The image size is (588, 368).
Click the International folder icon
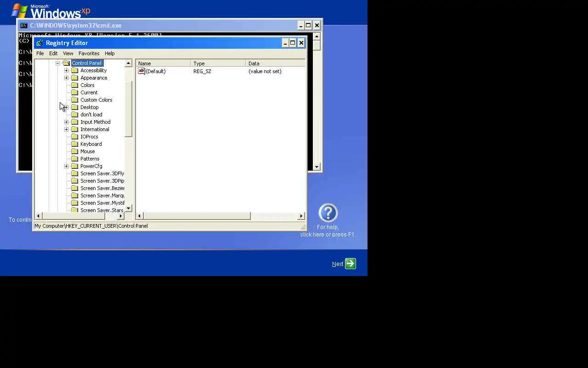tap(75, 129)
